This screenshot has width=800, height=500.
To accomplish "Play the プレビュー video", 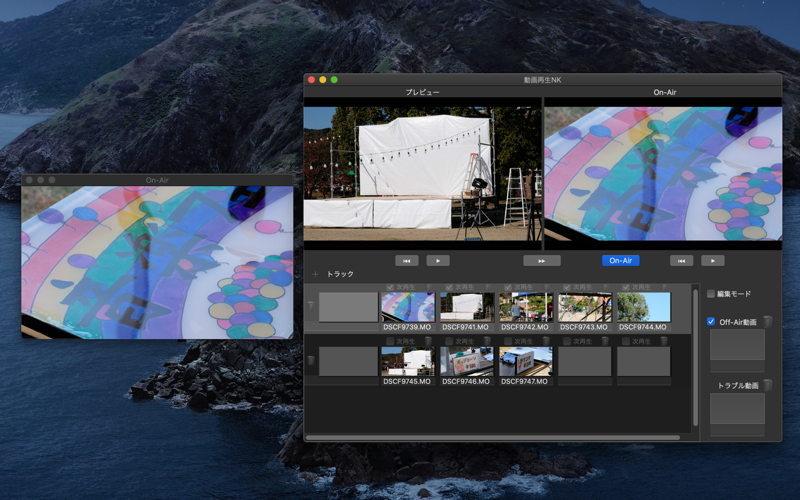I will pos(438,261).
